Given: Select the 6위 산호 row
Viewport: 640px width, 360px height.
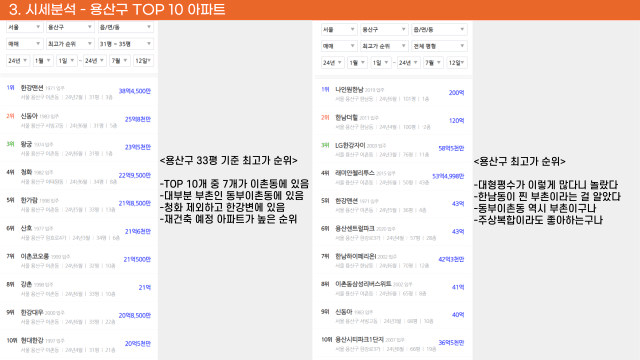Looking at the screenshot, I should [x=79, y=232].
